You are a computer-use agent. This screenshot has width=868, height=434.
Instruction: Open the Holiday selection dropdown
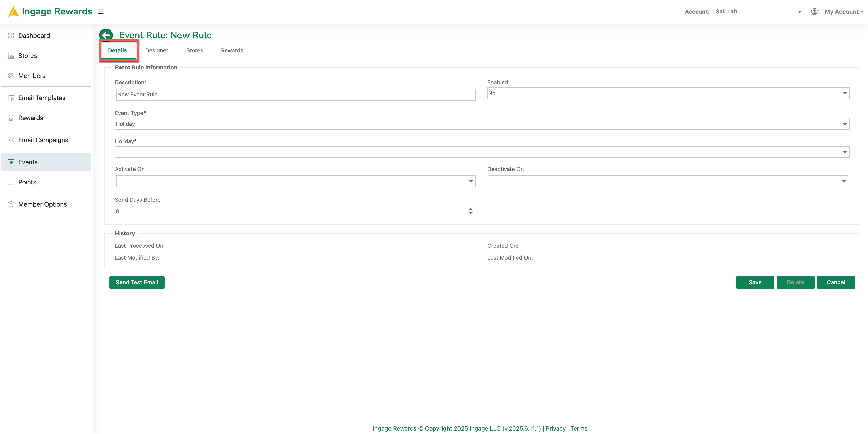point(482,152)
